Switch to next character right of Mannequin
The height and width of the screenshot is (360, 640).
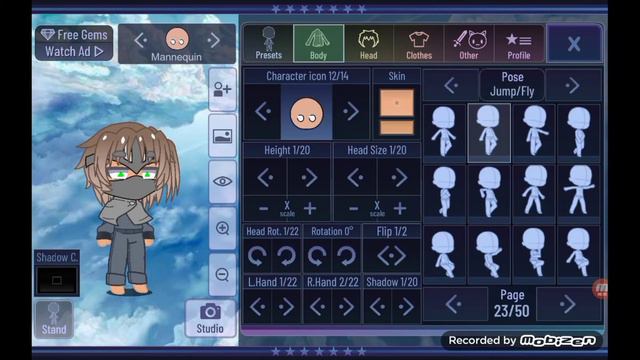pyautogui.click(x=213, y=40)
